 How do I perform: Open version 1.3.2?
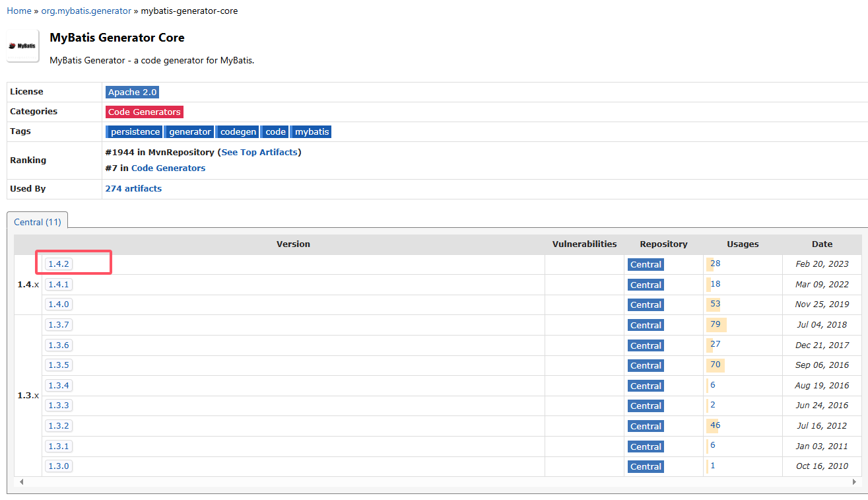pyautogui.click(x=59, y=425)
